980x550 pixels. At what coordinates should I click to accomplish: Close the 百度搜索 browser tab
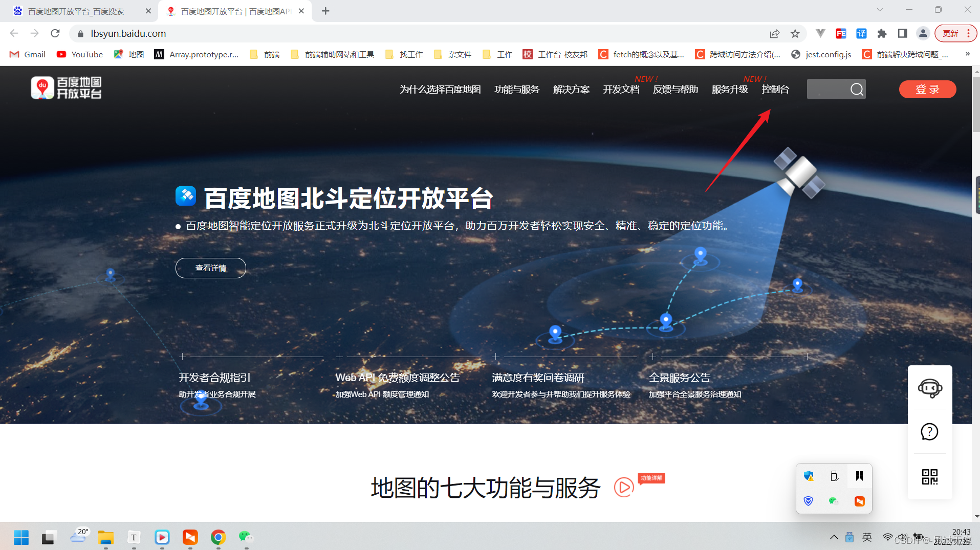click(x=148, y=11)
